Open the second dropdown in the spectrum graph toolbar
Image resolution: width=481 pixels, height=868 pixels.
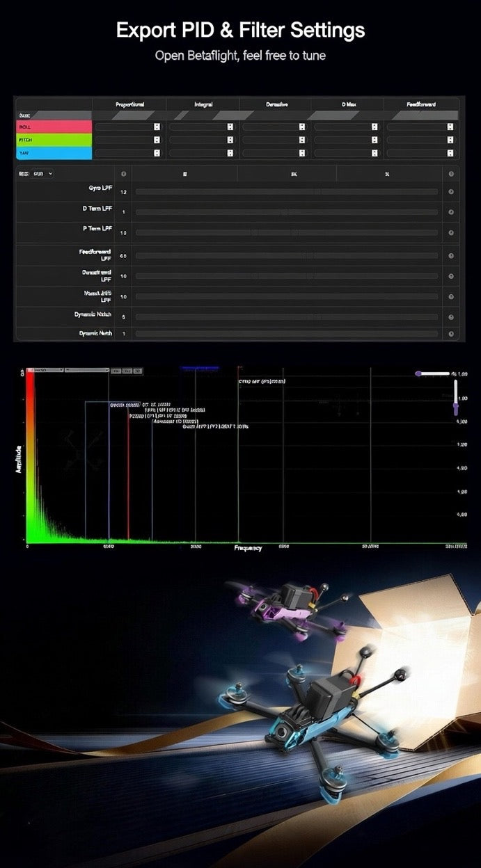[86, 371]
